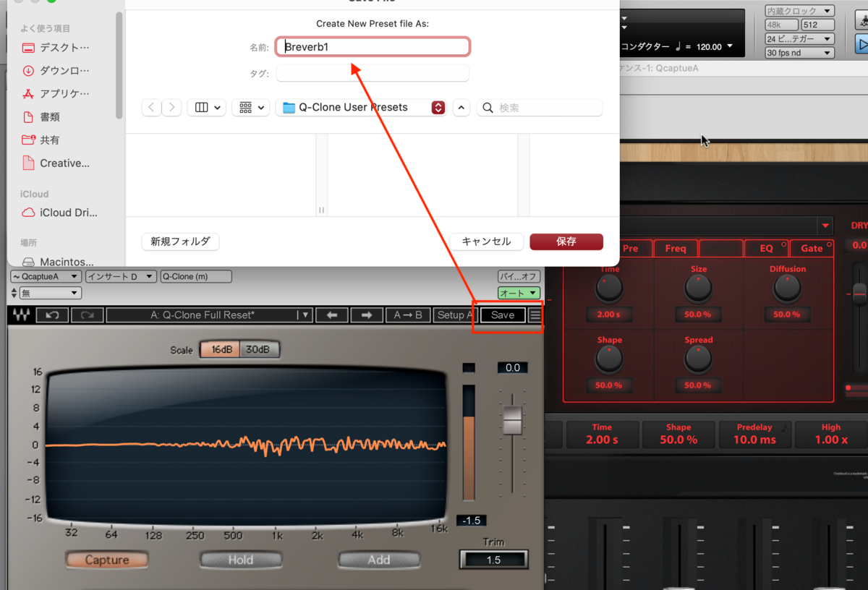Screen dimensions: 868x590
Task: Open Downloads in the Finder sidebar
Action: 56,71
